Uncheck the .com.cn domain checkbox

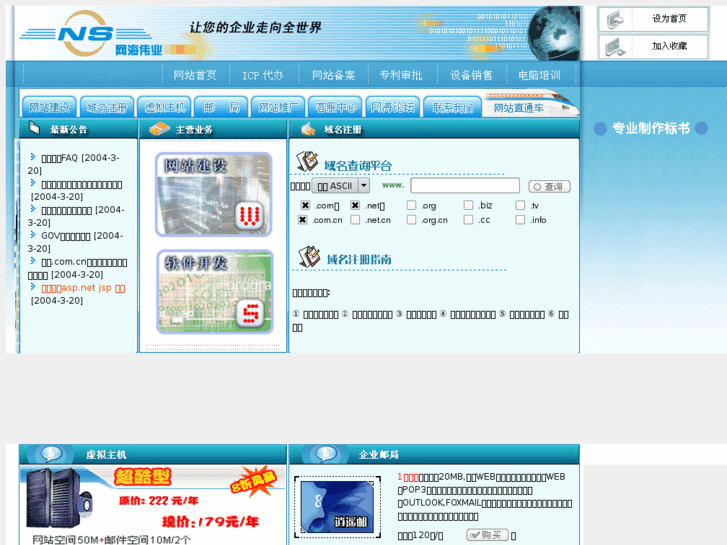302,219
